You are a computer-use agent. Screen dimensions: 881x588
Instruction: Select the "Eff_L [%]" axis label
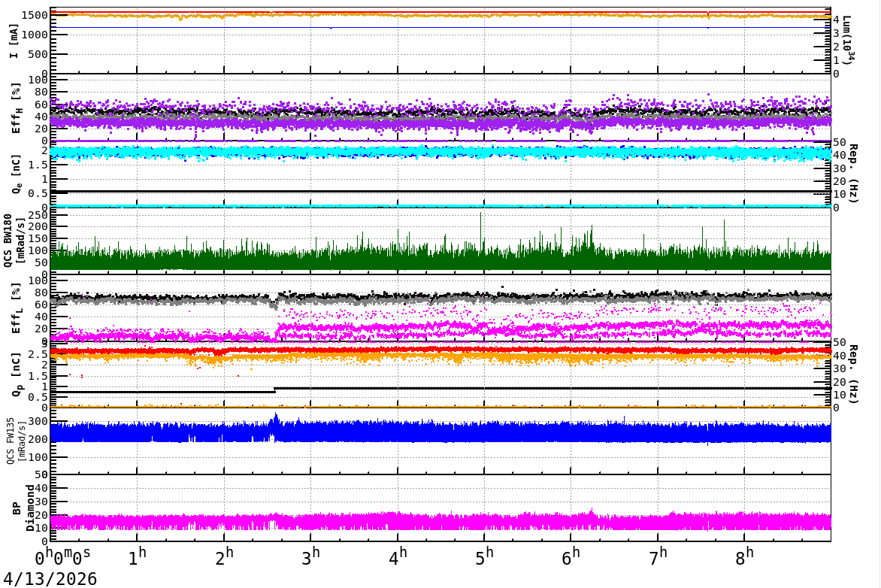pyautogui.click(x=17, y=308)
